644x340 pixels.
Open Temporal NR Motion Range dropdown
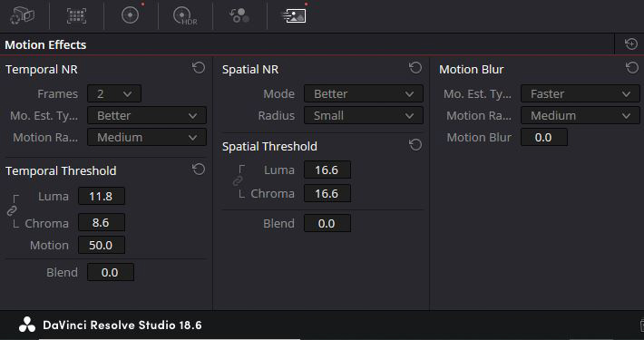coord(147,137)
